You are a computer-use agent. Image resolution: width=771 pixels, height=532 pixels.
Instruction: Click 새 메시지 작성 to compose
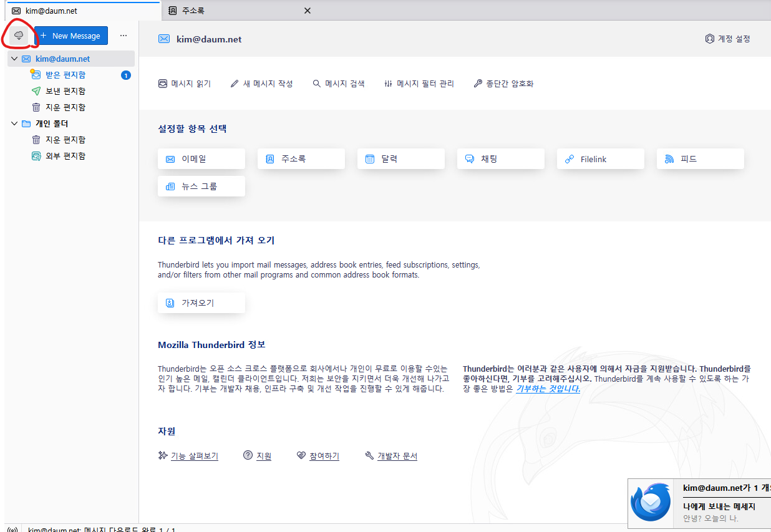tap(261, 84)
